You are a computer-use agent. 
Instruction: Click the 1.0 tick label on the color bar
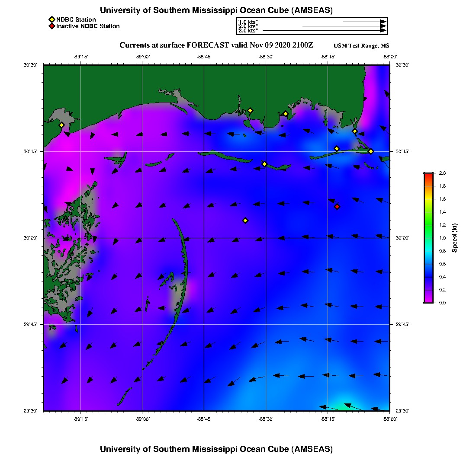point(442,238)
